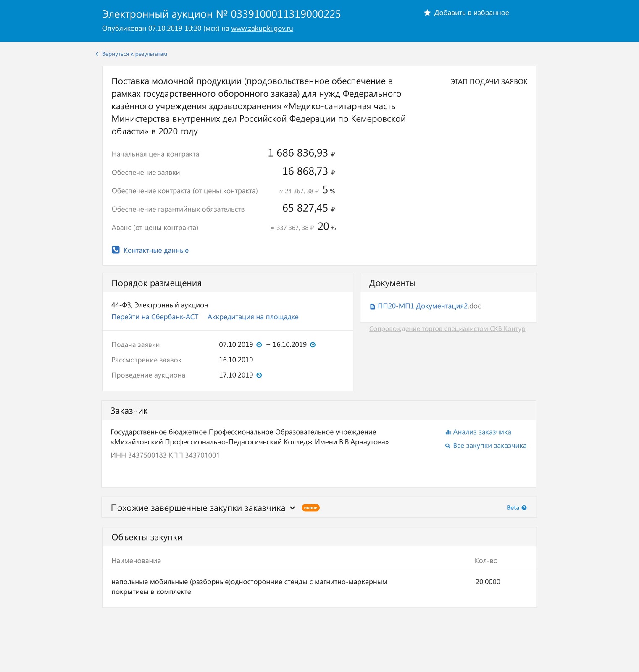The height and width of the screenshot is (672, 639).
Task: Click the document icon for ПП20-МП1 Документация2
Action: [x=372, y=307]
